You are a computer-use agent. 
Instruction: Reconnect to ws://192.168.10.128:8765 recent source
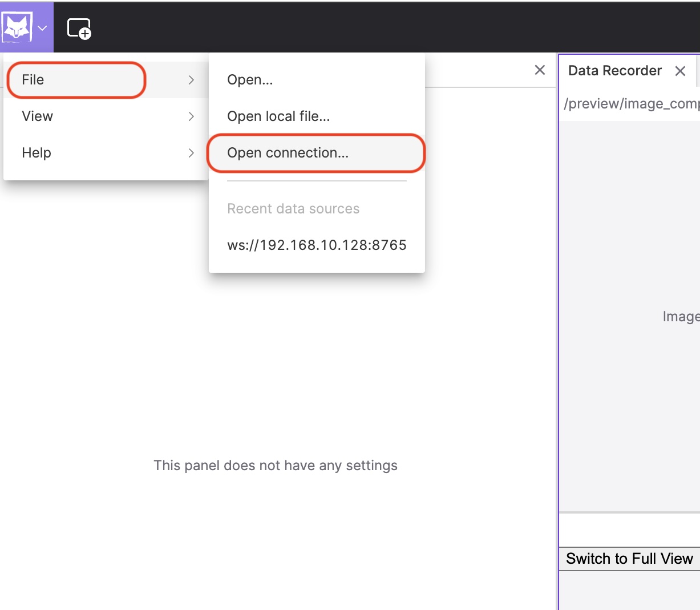coord(317,245)
